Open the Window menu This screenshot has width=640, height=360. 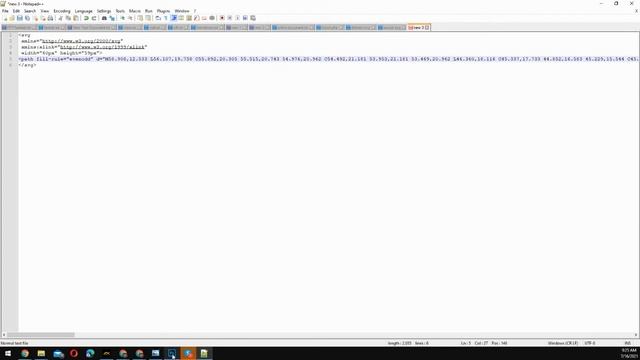pos(182,11)
